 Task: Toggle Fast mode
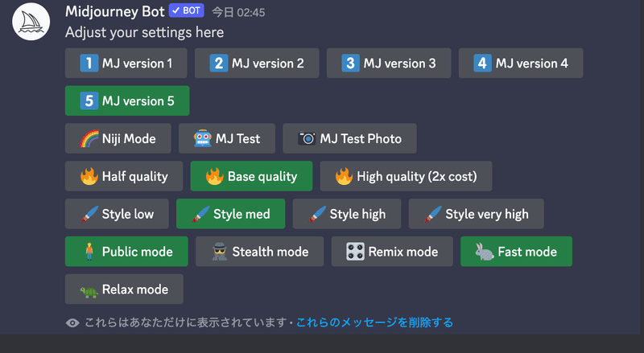(516, 251)
